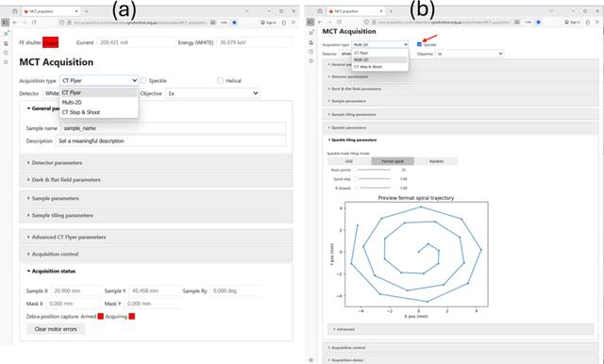Image resolution: width=604 pixels, height=364 pixels.
Task: Reload the page in window (b)
Action: pyautogui.click(x=339, y=23)
